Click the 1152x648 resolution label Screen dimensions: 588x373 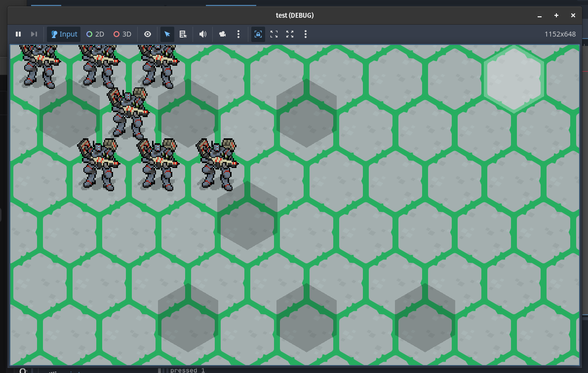560,34
